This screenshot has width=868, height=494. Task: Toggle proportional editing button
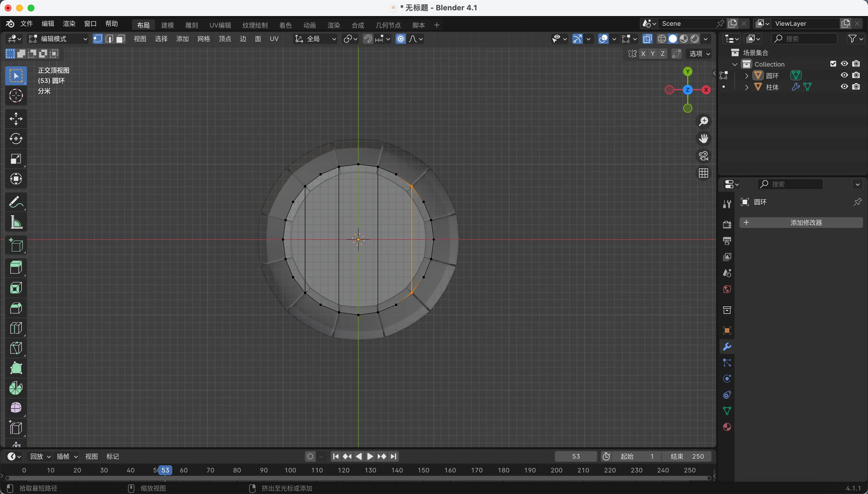tap(401, 39)
